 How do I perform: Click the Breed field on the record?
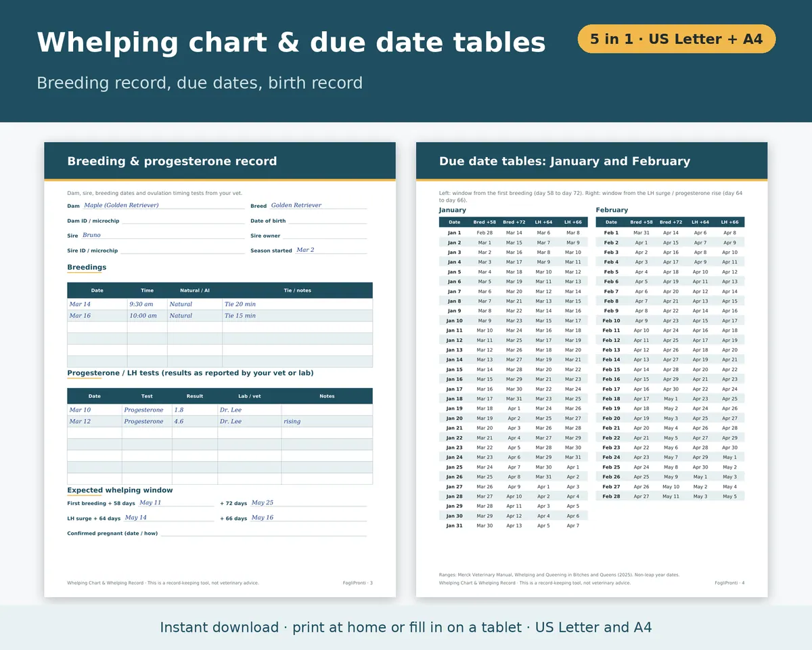click(318, 205)
